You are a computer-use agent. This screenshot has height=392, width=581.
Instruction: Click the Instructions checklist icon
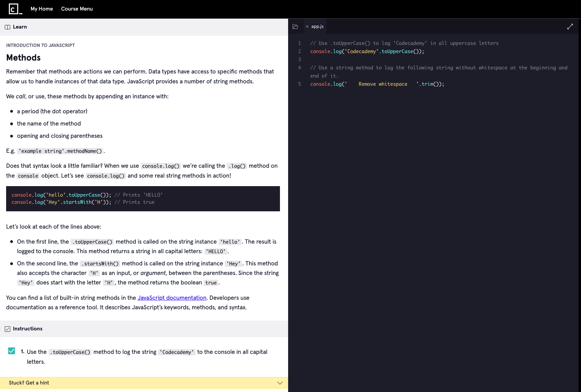pos(7,329)
